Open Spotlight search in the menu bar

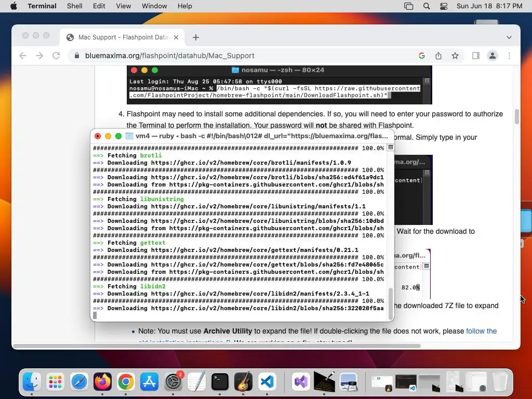pos(427,6)
